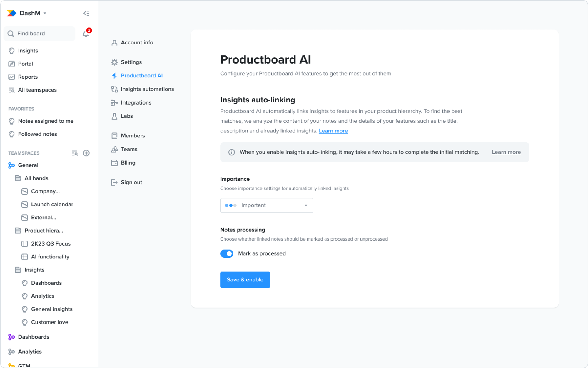Image resolution: width=588 pixels, height=368 pixels.
Task: Click the Labs beaker icon
Action: (x=114, y=116)
